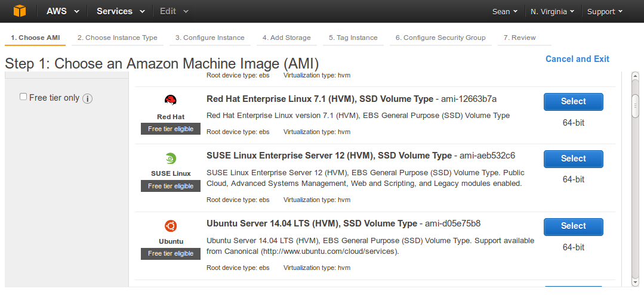
Task: Expand the Services menu
Action: pyautogui.click(x=121, y=11)
